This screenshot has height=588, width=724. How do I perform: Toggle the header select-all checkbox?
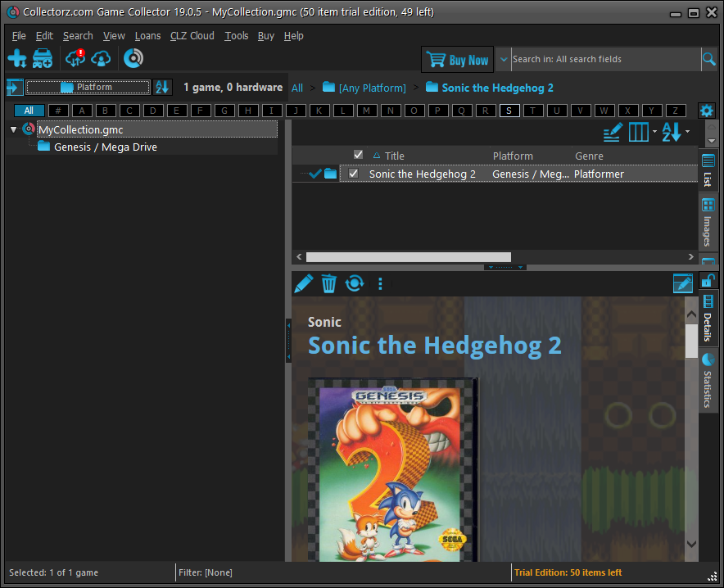[x=358, y=155]
